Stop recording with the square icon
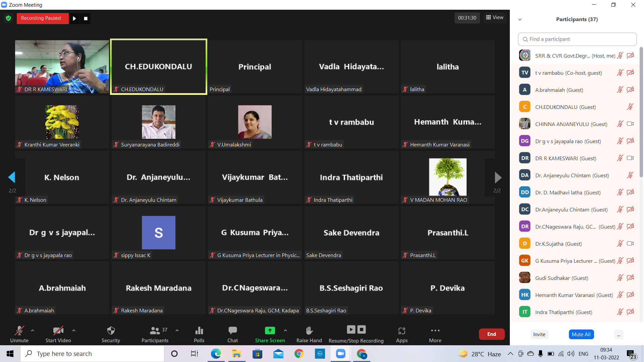The width and height of the screenshot is (644, 362). tap(86, 18)
